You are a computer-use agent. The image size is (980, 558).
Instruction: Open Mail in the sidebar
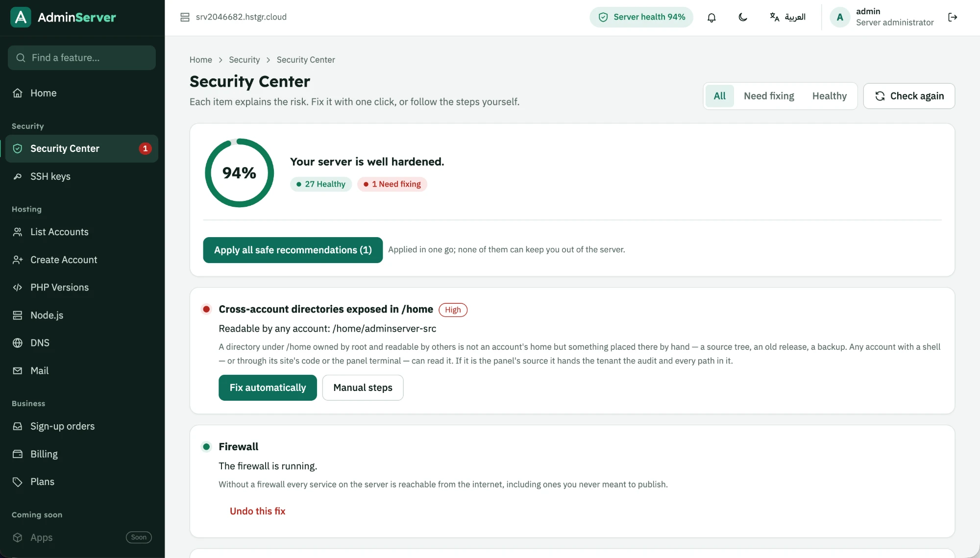[x=81, y=371]
